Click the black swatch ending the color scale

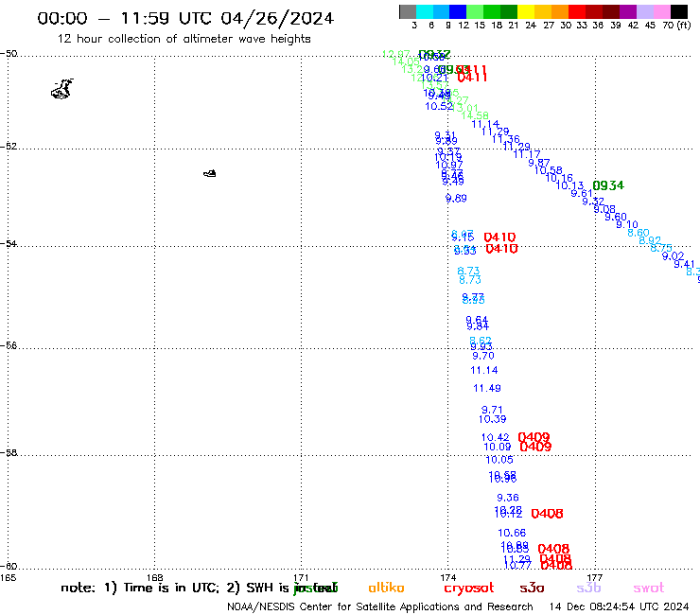[679, 11]
